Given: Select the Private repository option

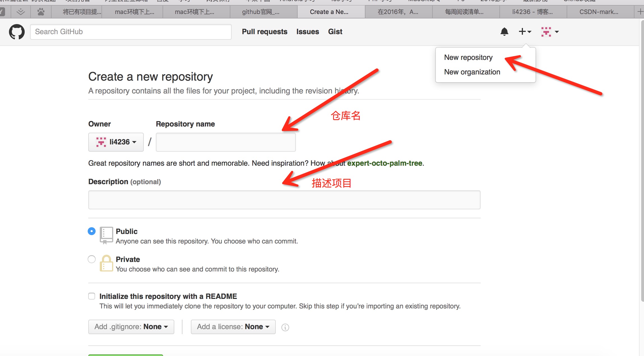Looking at the screenshot, I should point(92,259).
